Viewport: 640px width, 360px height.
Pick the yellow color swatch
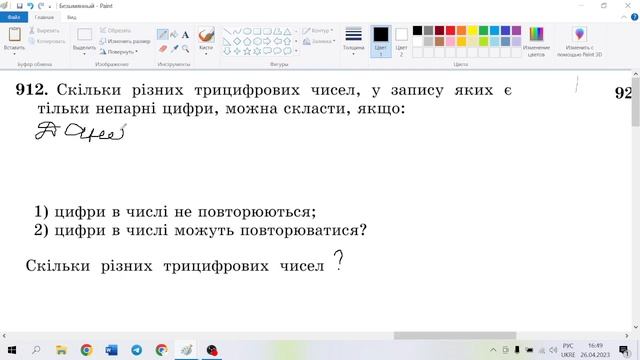click(x=472, y=31)
